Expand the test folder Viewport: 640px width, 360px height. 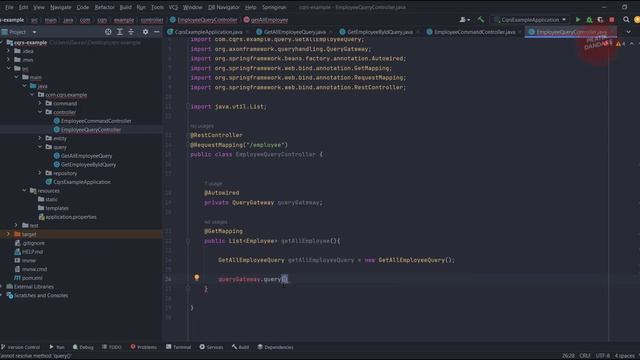(16, 225)
